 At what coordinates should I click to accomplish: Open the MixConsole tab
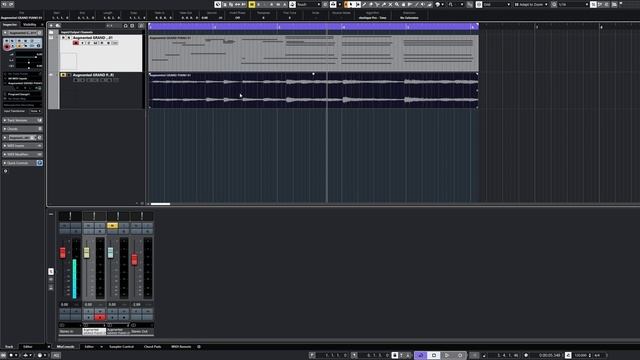(66, 347)
